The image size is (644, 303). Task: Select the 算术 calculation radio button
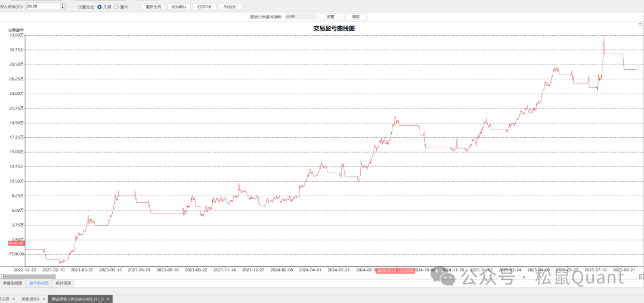(116, 7)
